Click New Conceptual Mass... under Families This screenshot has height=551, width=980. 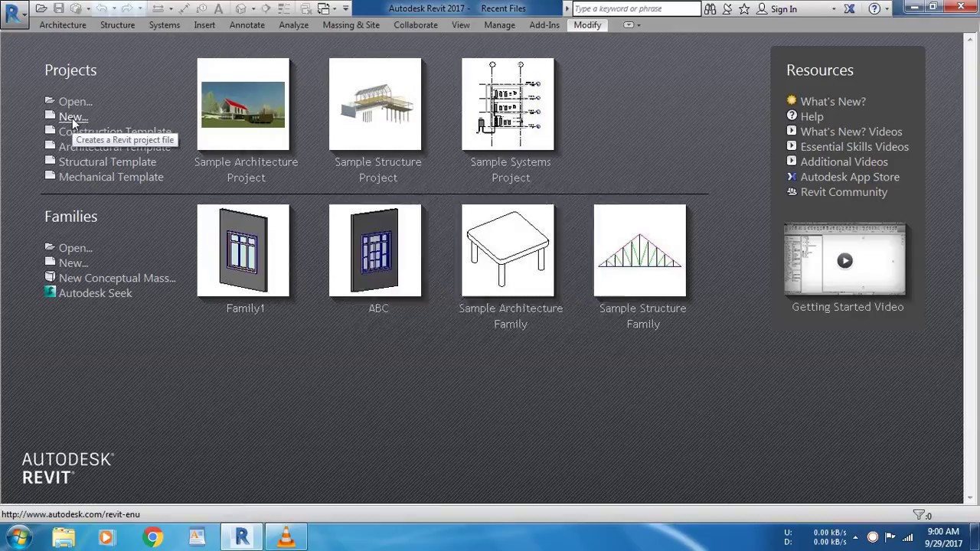pyautogui.click(x=117, y=278)
